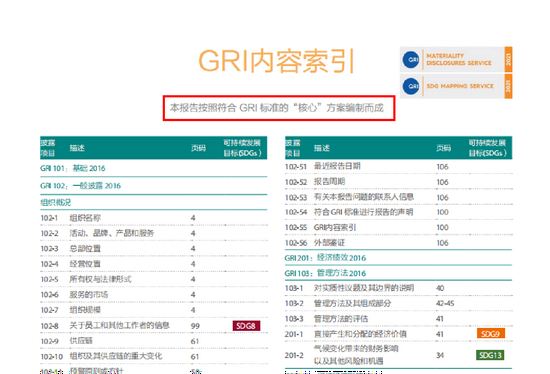Screen dimensions: 550x374
Task: Click the green SDG13 tag
Action: 490,355
